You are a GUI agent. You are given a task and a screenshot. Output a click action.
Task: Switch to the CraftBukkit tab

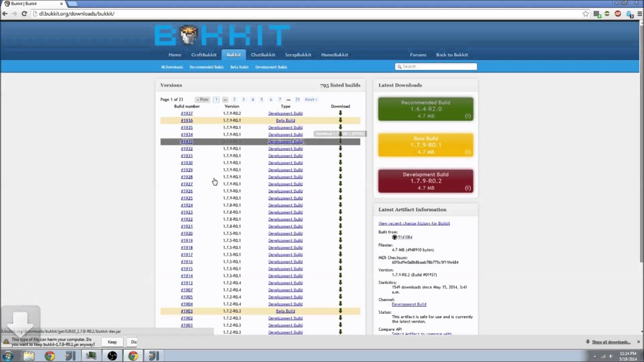pyautogui.click(x=204, y=55)
